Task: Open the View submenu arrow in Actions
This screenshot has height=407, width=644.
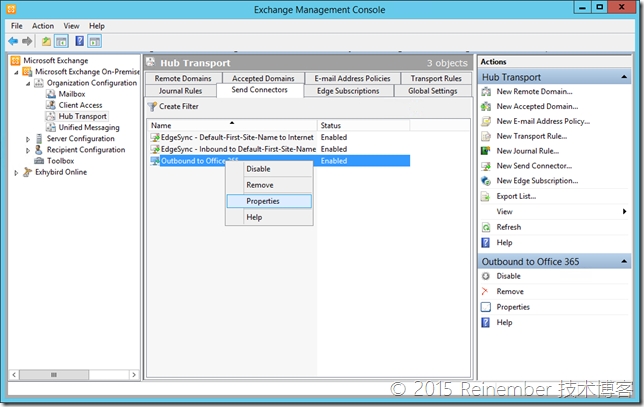Action: point(624,212)
